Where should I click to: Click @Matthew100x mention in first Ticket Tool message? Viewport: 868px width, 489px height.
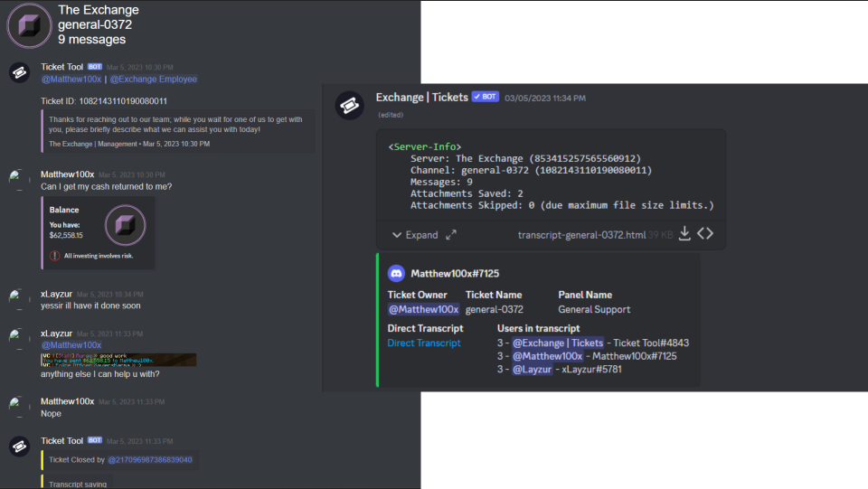coord(71,80)
